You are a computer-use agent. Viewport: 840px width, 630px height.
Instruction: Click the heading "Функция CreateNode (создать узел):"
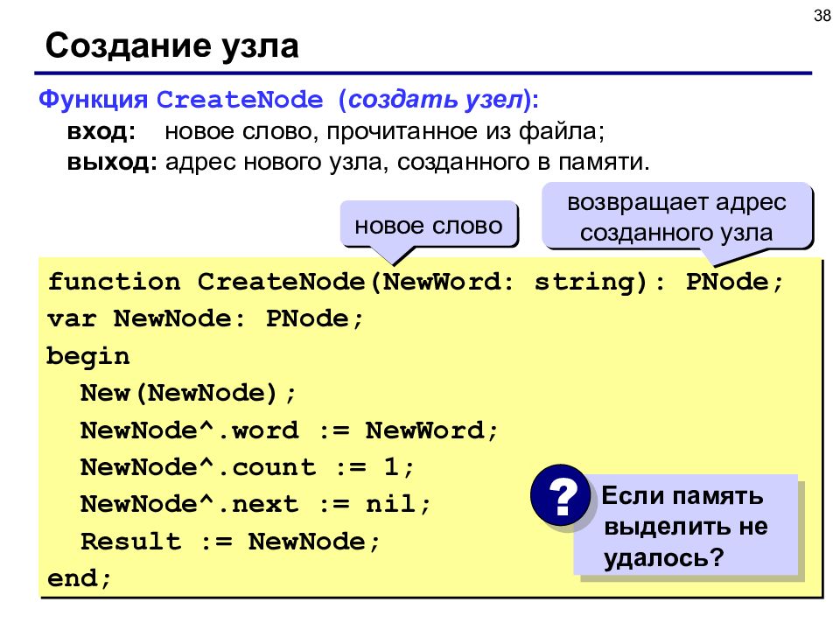289,100
